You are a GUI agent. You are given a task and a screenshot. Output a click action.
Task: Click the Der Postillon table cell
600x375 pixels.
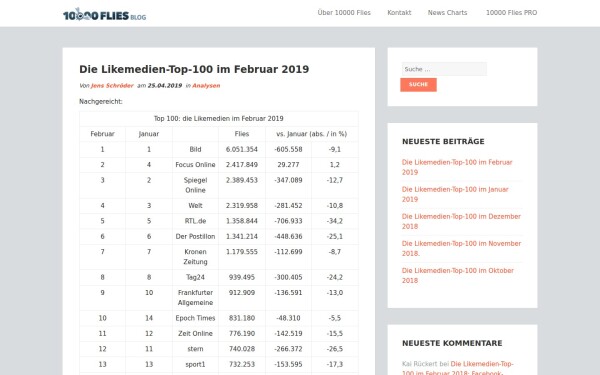click(195, 236)
